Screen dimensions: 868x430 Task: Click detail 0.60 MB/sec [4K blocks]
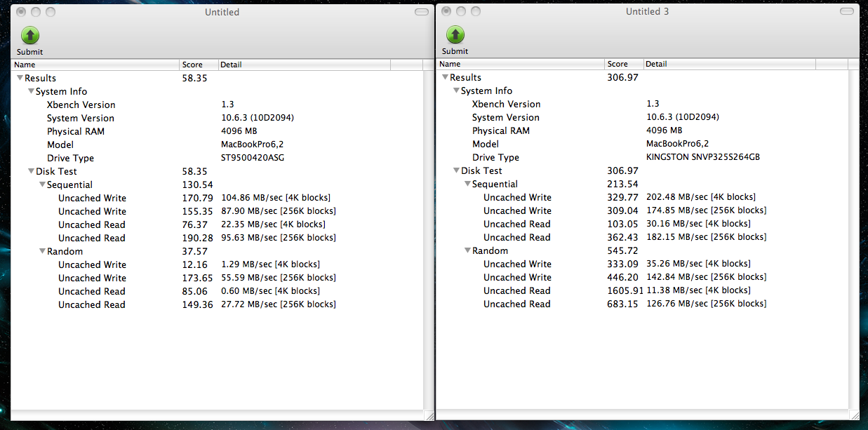click(x=270, y=292)
